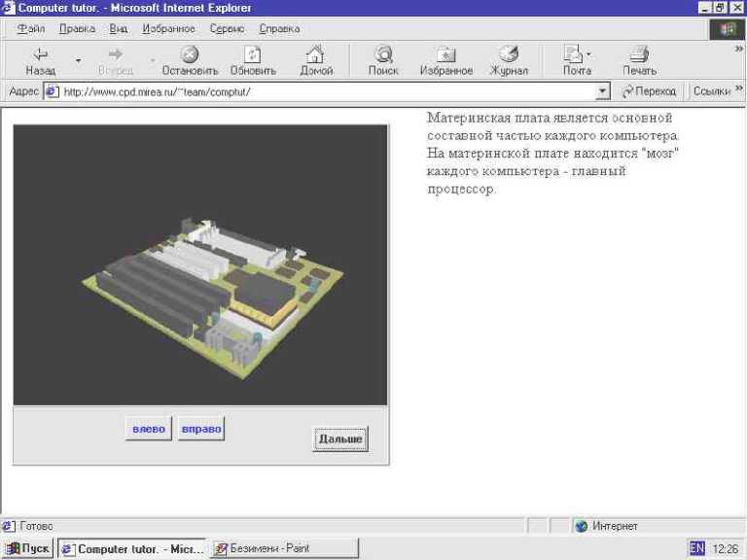Open the Вид menu

coord(118,29)
